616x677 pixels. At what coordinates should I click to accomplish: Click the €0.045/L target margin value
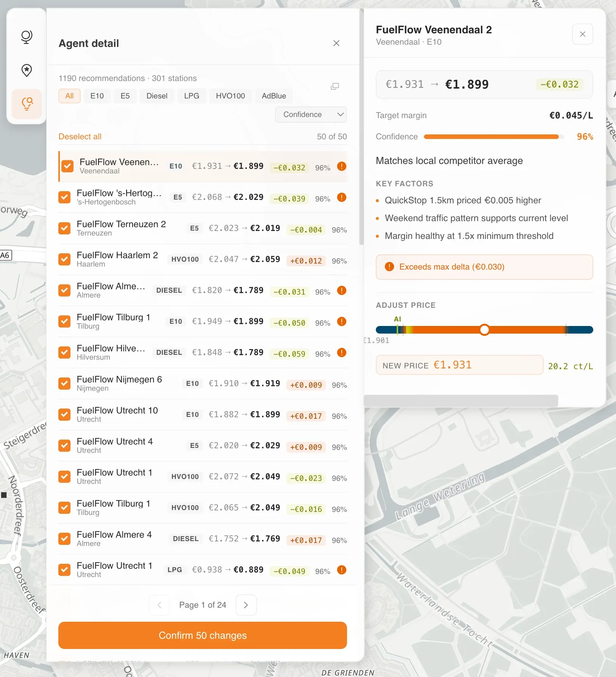point(571,115)
